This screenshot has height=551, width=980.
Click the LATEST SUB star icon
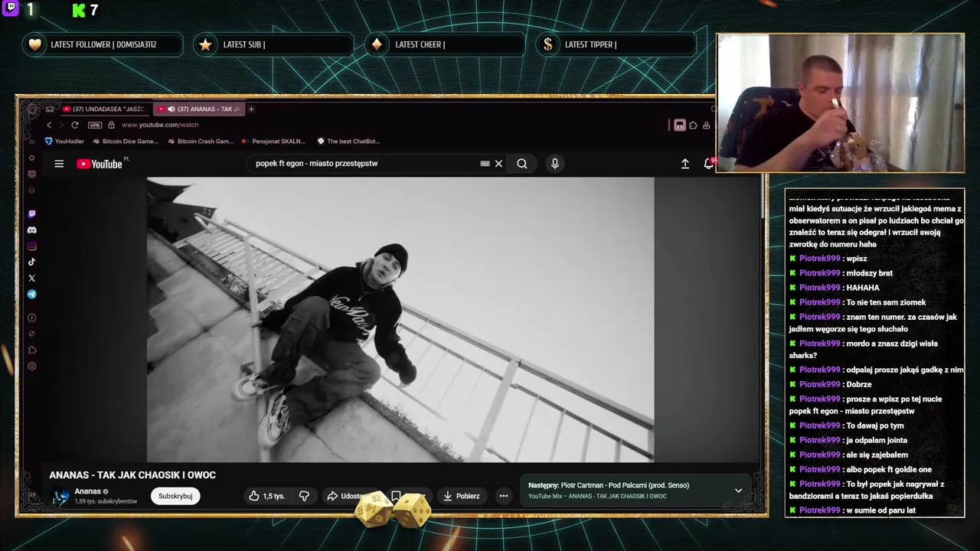(x=205, y=44)
